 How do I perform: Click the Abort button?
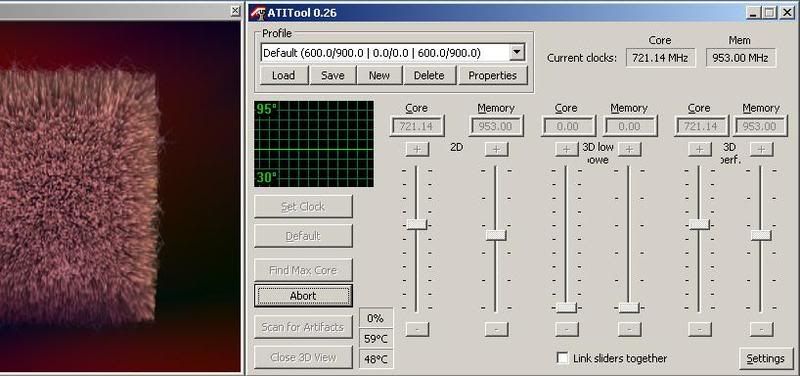click(303, 296)
